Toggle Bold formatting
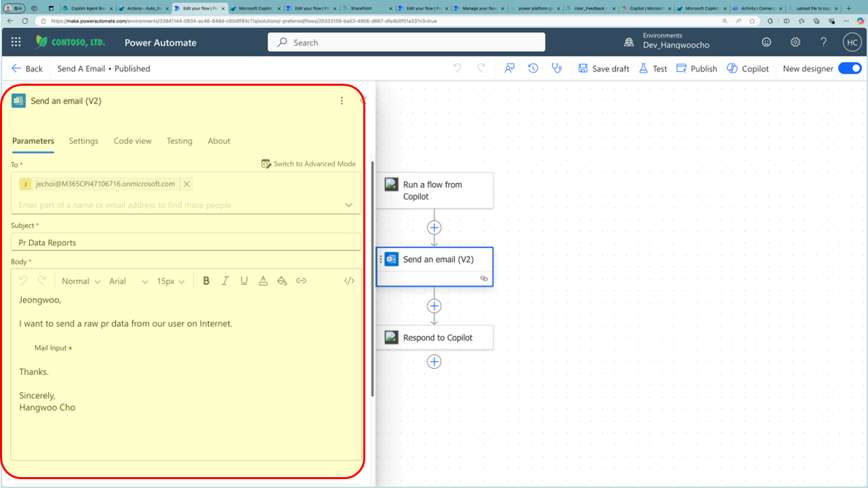Viewport: 868px width, 488px height. [x=206, y=280]
